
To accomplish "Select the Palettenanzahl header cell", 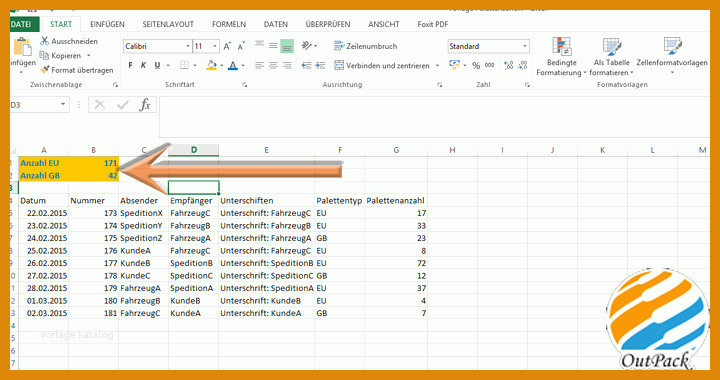I will 396,201.
